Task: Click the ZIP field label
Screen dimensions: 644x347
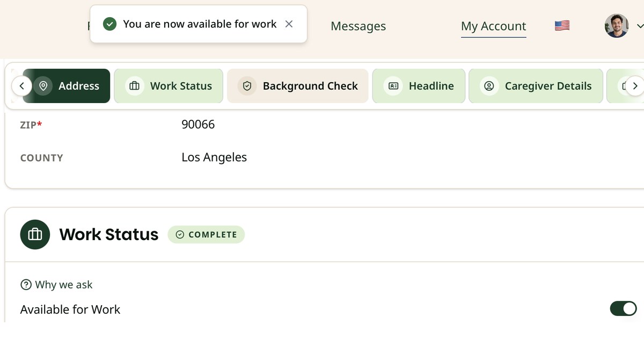Action: pyautogui.click(x=31, y=125)
